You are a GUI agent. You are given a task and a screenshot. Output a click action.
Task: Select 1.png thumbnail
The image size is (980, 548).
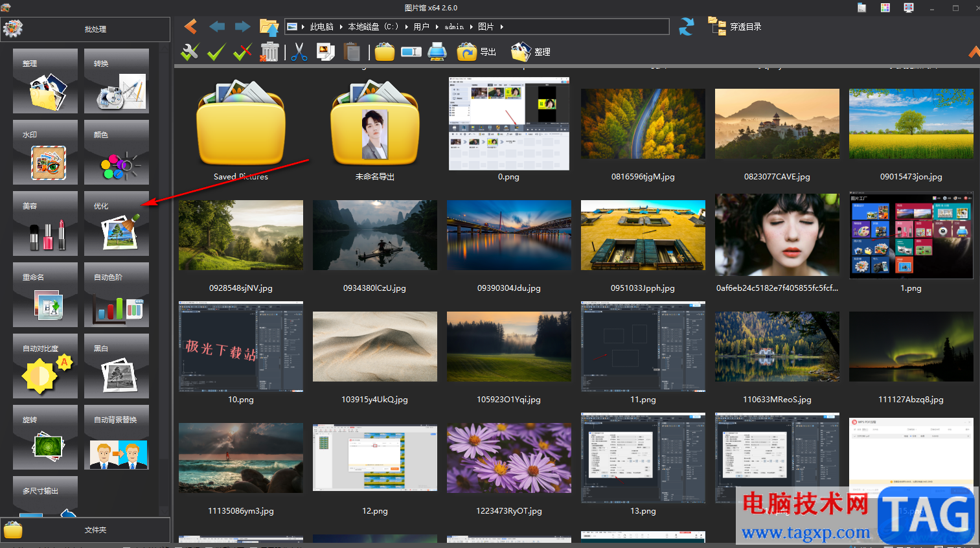click(911, 235)
